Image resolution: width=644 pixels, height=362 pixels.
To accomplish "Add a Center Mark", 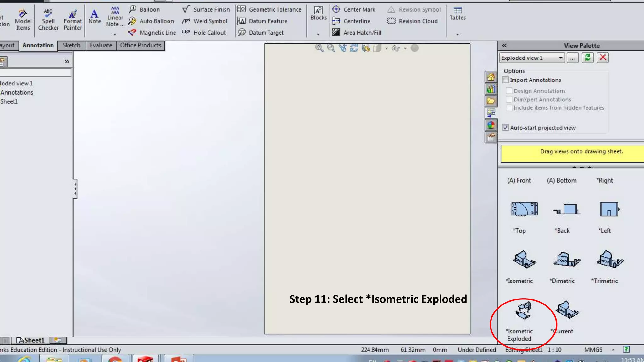I will coord(354,9).
